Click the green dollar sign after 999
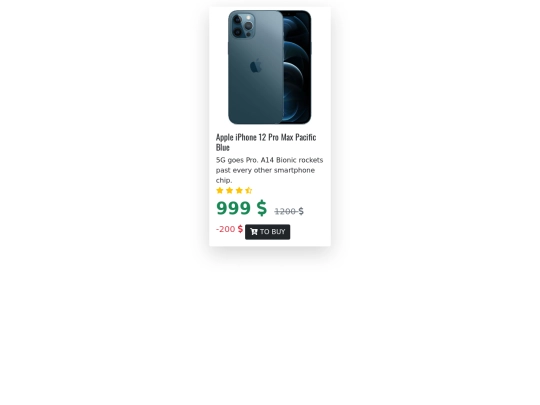 [261, 208]
